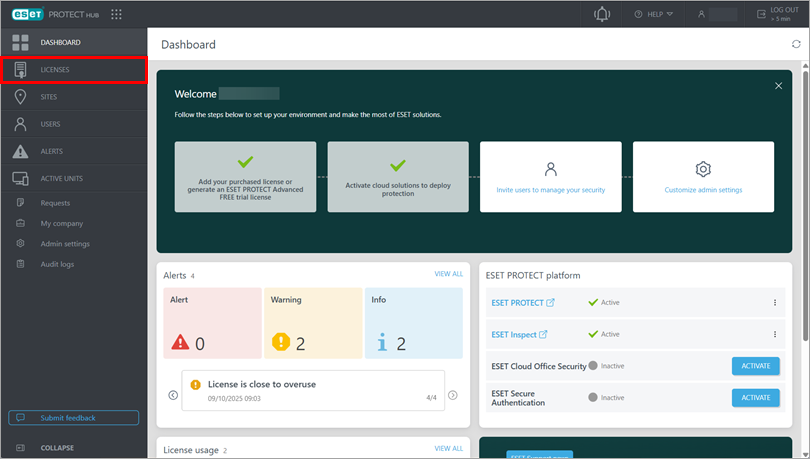Open Active Units in sidebar
Image resolution: width=810 pixels, height=459 pixels.
(x=61, y=179)
